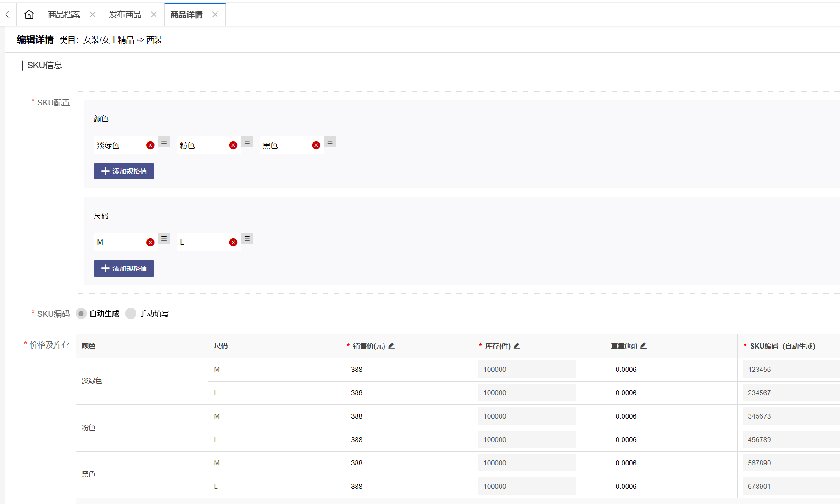
Task: Add a new 颜色 spec value
Action: (x=124, y=172)
